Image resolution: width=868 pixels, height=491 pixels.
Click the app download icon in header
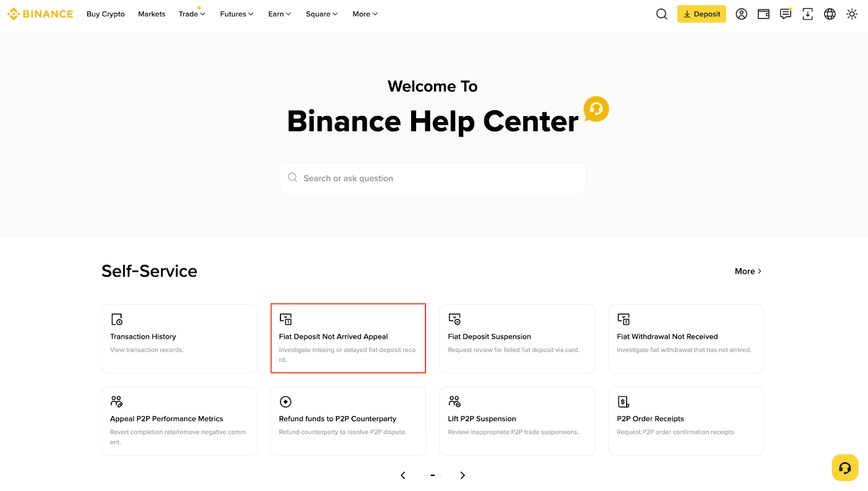pyautogui.click(x=808, y=14)
